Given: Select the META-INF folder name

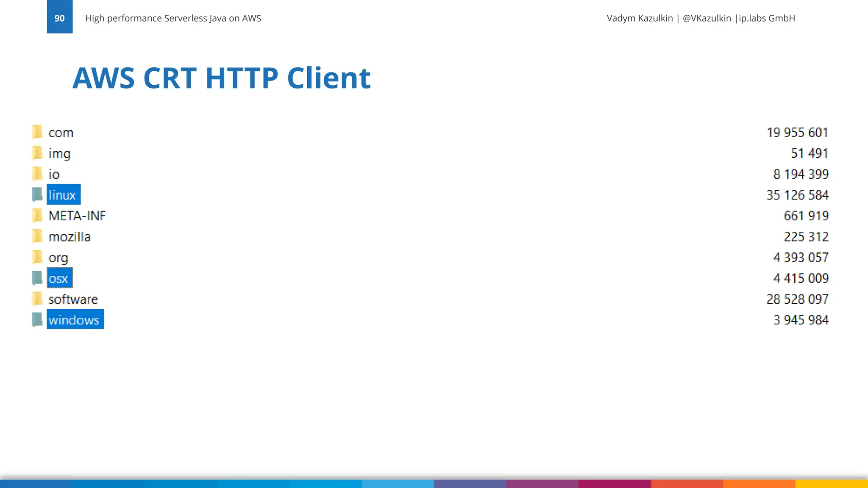Looking at the screenshot, I should click(x=77, y=216).
